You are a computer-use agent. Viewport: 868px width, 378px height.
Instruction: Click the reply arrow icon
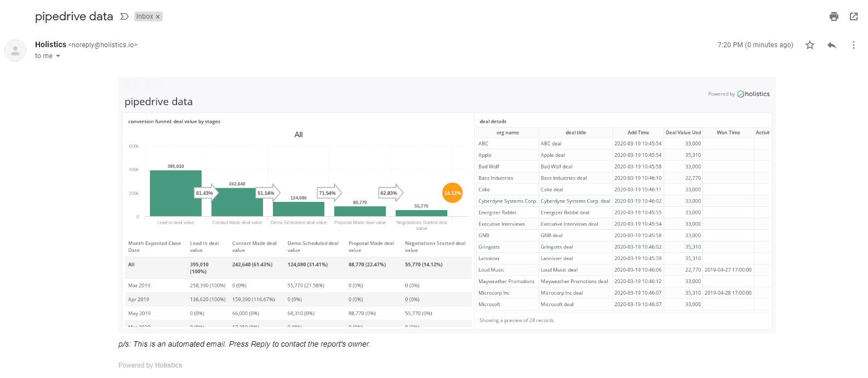[831, 45]
